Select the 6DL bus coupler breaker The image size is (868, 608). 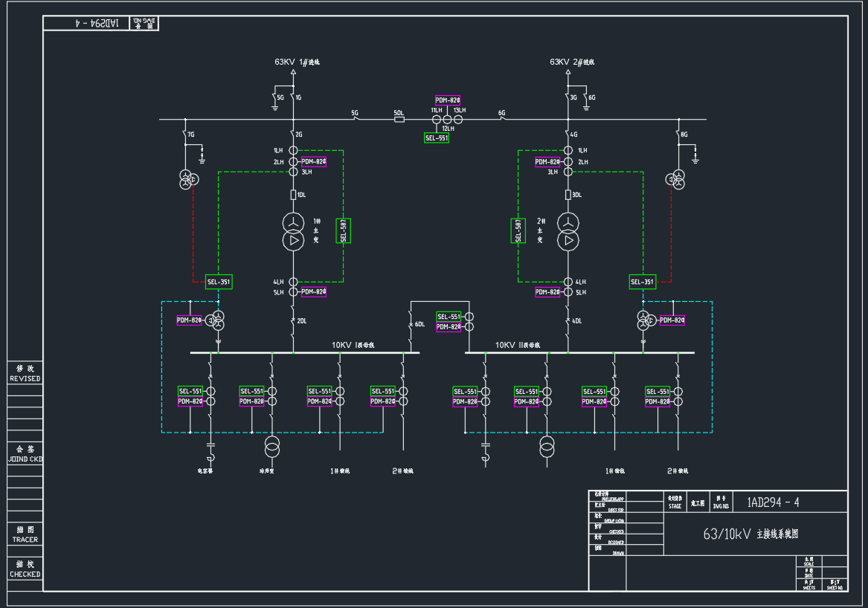point(410,325)
